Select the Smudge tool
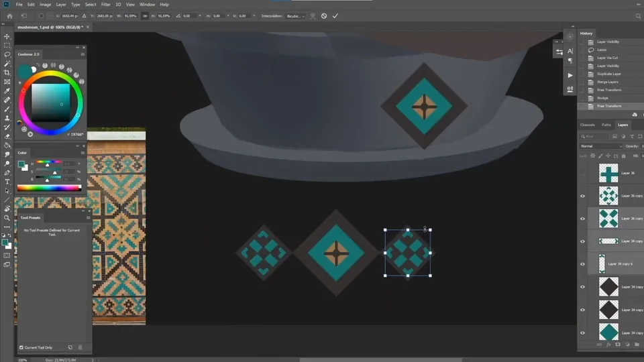This screenshot has height=362, width=644. coord(7,154)
